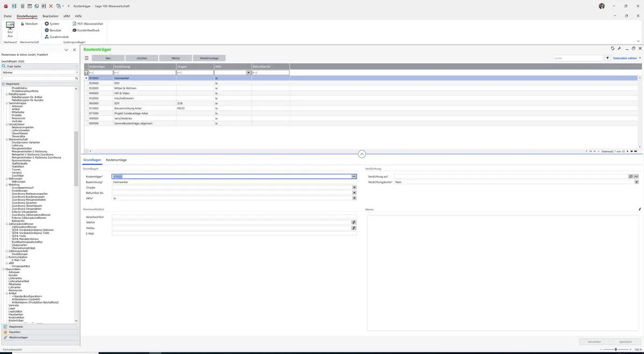
Task: Click the pencil icon next to Telefon field
Action: pos(354,222)
